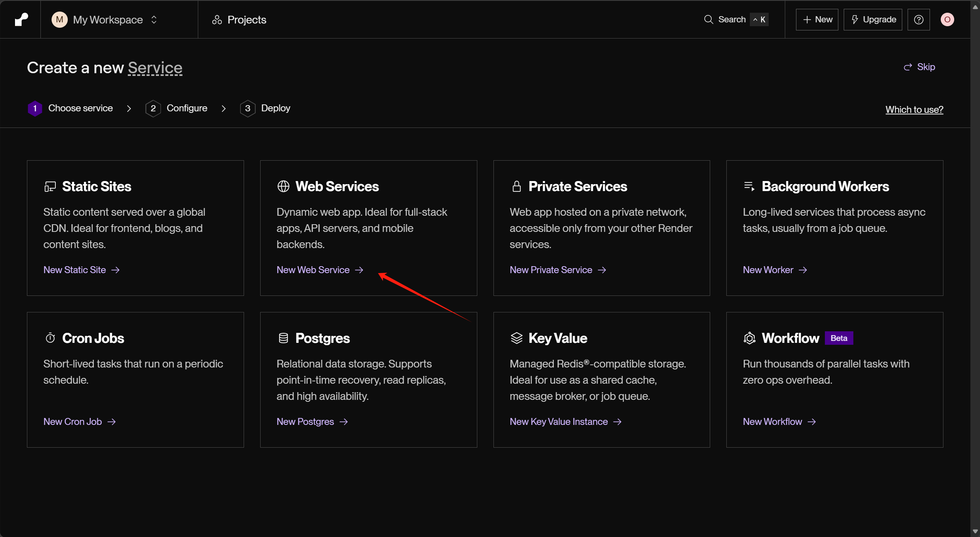Click the search magnifier icon
The width and height of the screenshot is (980, 537).
point(708,20)
